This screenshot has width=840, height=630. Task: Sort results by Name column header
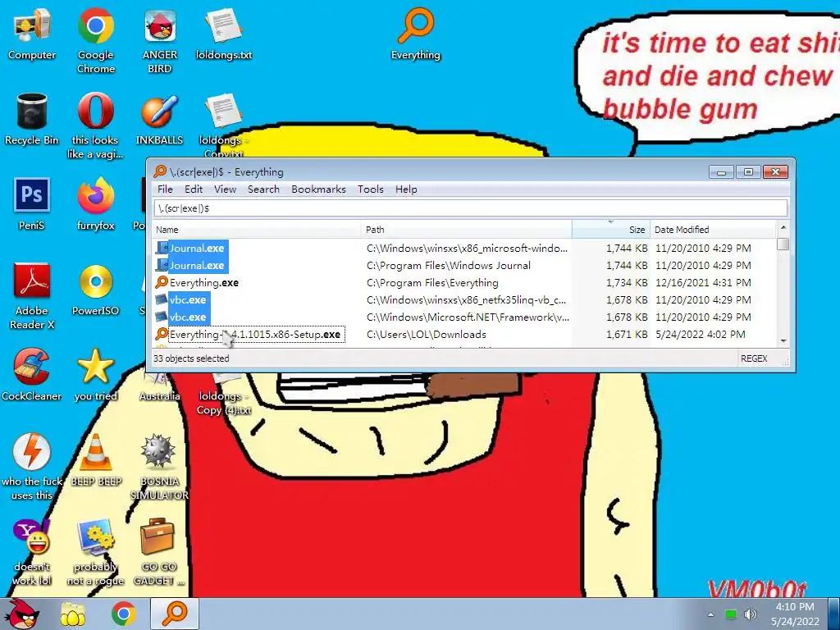tap(257, 230)
